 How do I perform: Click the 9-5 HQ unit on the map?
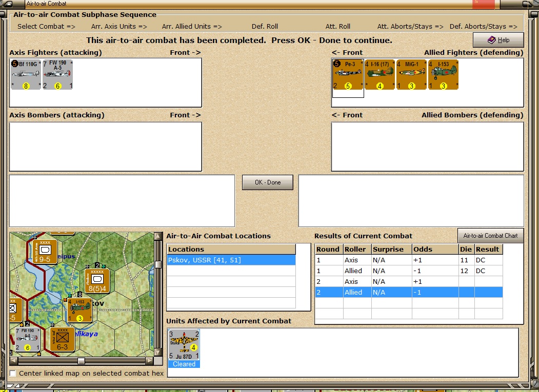pyautogui.click(x=45, y=252)
